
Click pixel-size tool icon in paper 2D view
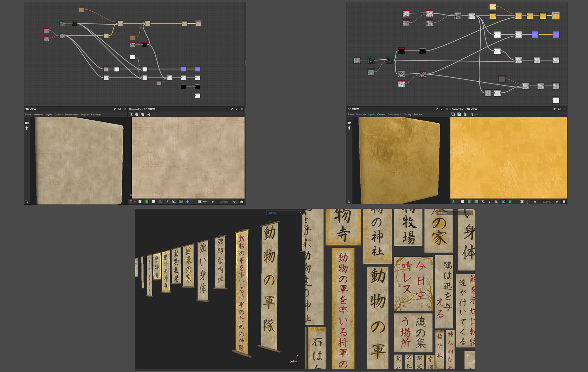point(160,202)
